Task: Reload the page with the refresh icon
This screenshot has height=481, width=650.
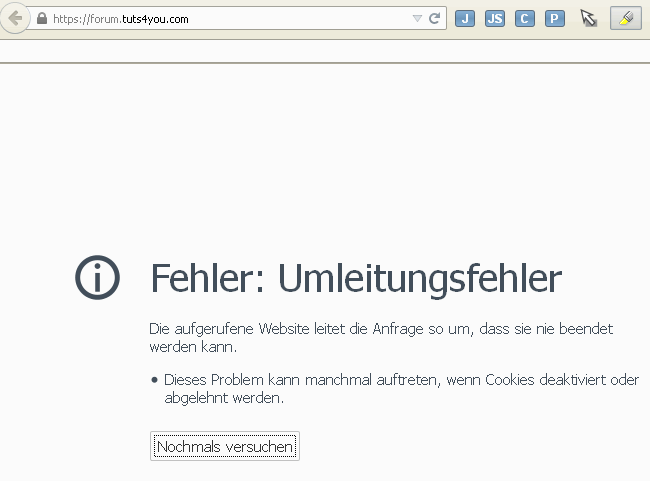Action: 435,19
